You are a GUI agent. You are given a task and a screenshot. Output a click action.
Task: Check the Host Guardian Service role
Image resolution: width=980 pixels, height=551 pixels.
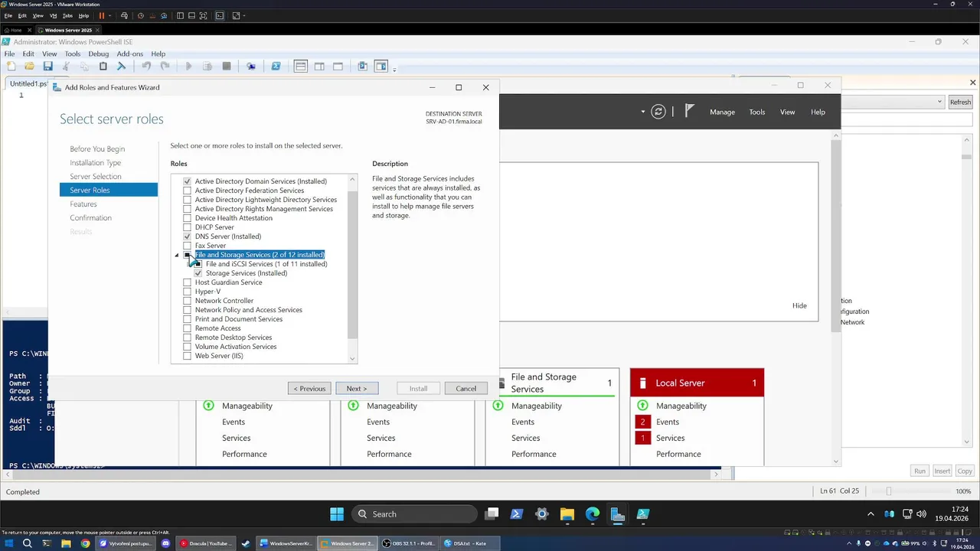[187, 282]
